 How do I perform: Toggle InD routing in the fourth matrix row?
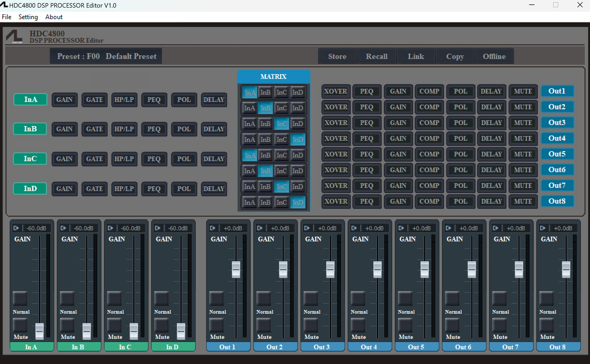[298, 139]
